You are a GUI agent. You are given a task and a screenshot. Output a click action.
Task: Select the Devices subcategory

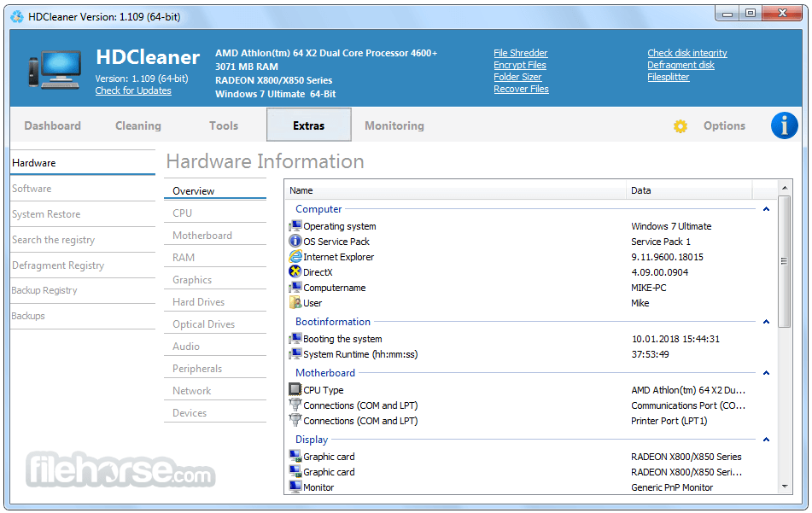pyautogui.click(x=215, y=413)
